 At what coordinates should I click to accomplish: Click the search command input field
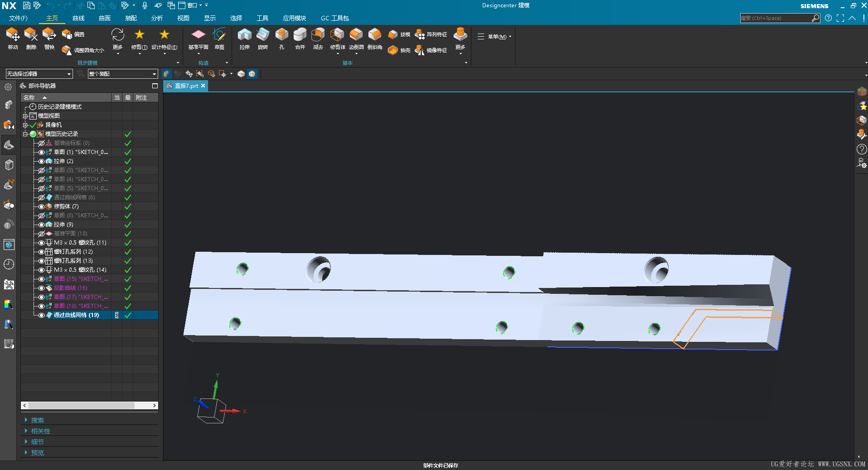[x=775, y=18]
